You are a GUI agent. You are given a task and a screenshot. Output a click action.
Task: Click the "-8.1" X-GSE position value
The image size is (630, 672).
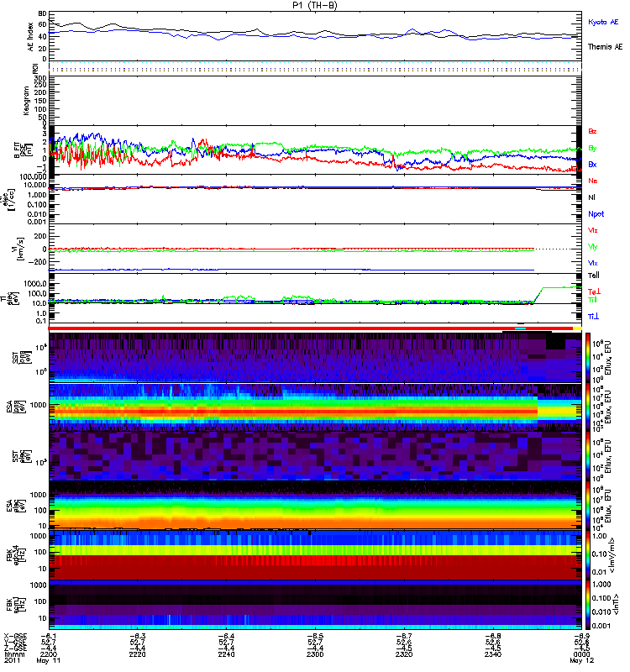coord(49,637)
